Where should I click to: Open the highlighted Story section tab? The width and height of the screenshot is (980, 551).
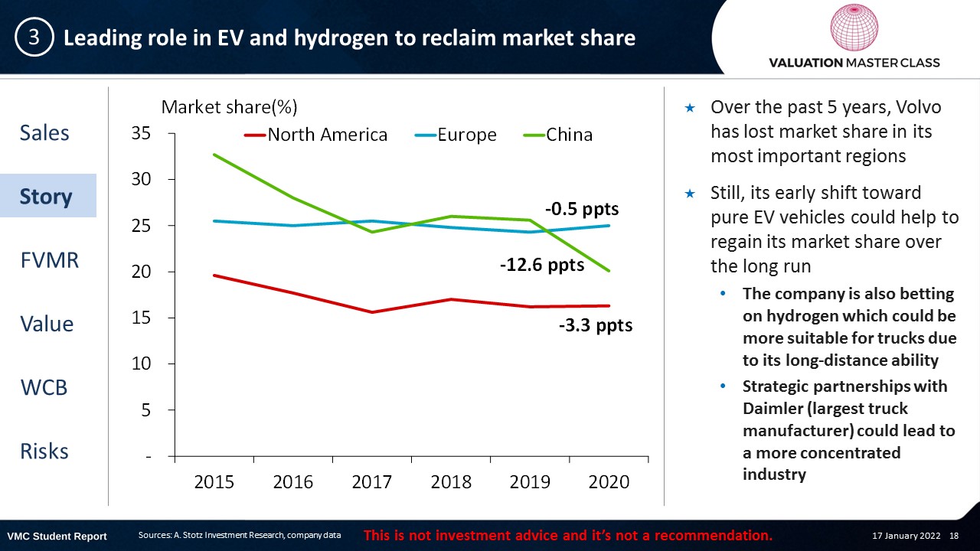click(47, 196)
